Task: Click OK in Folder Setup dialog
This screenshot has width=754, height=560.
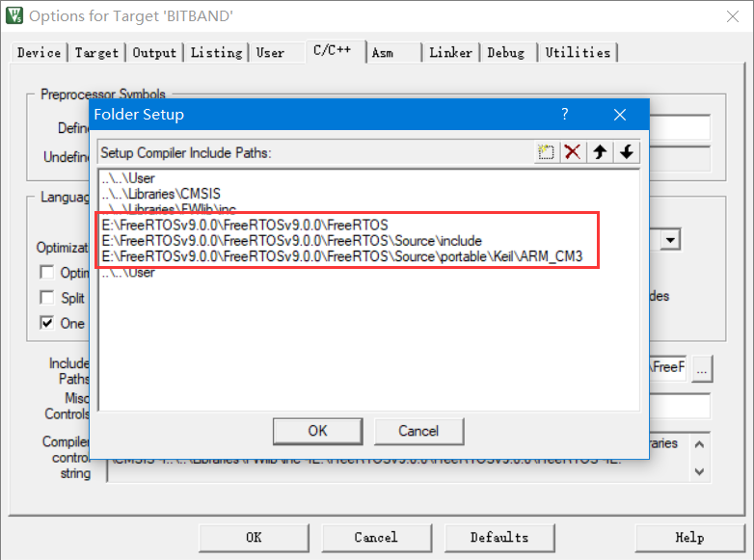Action: tap(317, 431)
